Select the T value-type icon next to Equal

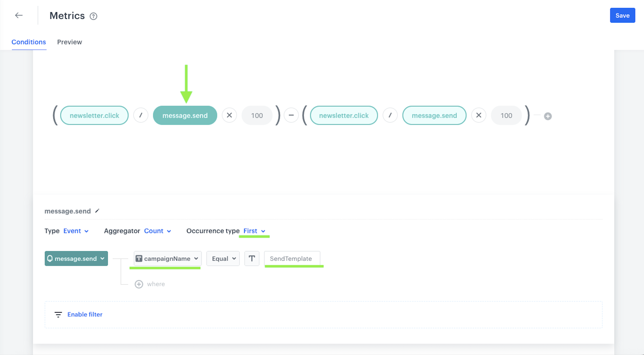252,258
